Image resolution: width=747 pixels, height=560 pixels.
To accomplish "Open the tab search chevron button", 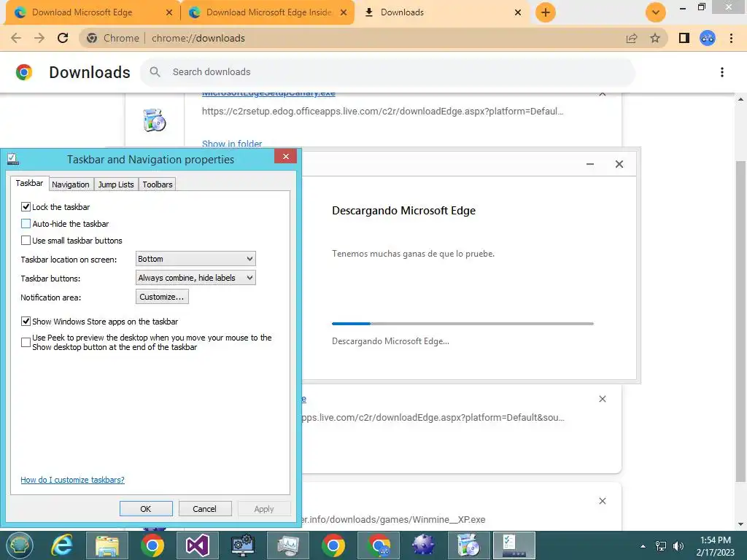I will coord(656,12).
